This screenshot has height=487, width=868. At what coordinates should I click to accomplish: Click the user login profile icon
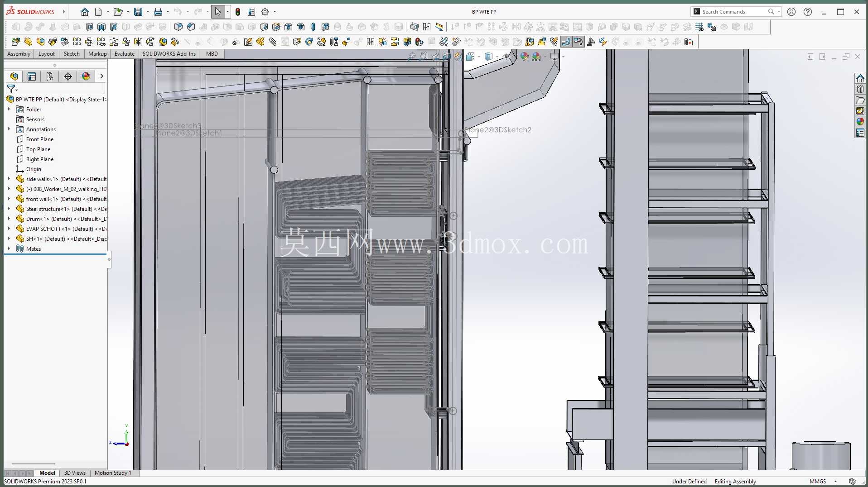point(791,12)
